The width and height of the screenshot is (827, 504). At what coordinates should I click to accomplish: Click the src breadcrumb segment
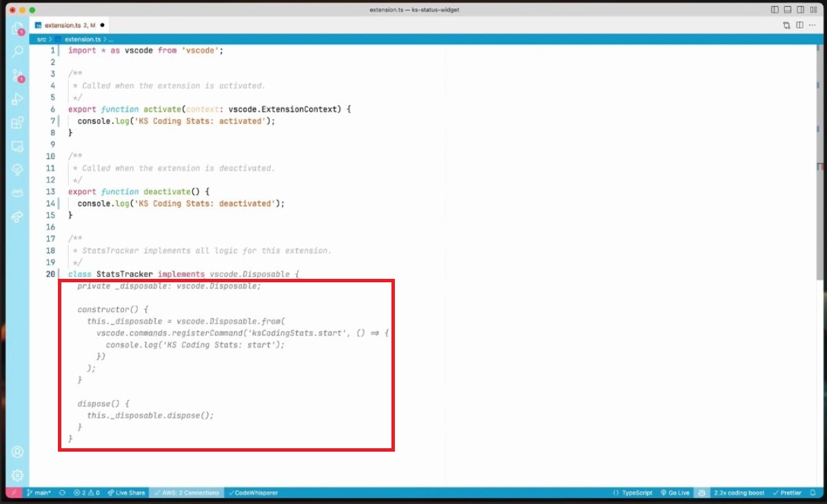pos(42,39)
